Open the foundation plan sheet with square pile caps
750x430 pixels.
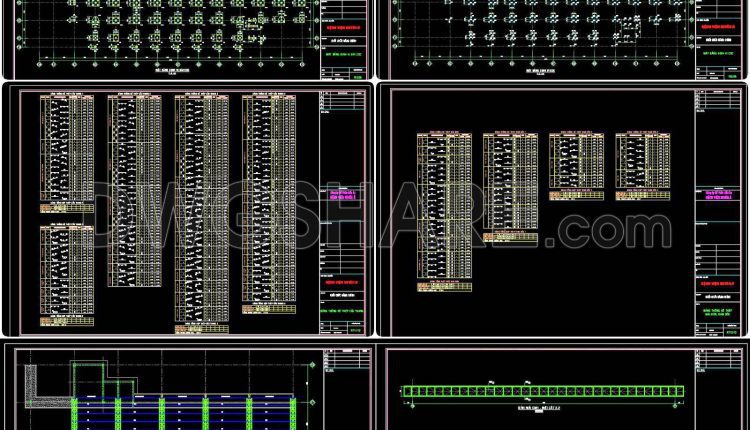click(188, 39)
